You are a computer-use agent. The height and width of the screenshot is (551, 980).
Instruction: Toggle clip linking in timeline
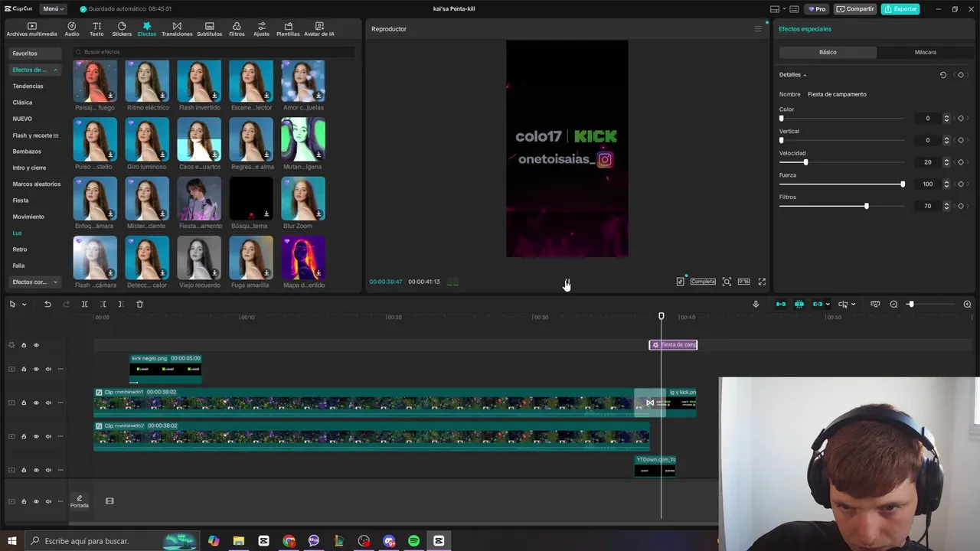coord(818,304)
